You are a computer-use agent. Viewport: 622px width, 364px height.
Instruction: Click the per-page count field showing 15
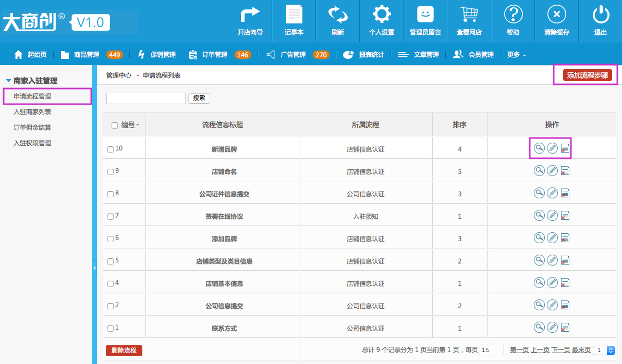click(x=487, y=350)
